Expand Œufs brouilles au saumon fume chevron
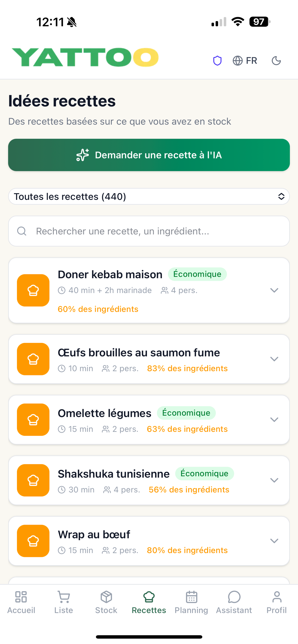 (x=274, y=359)
